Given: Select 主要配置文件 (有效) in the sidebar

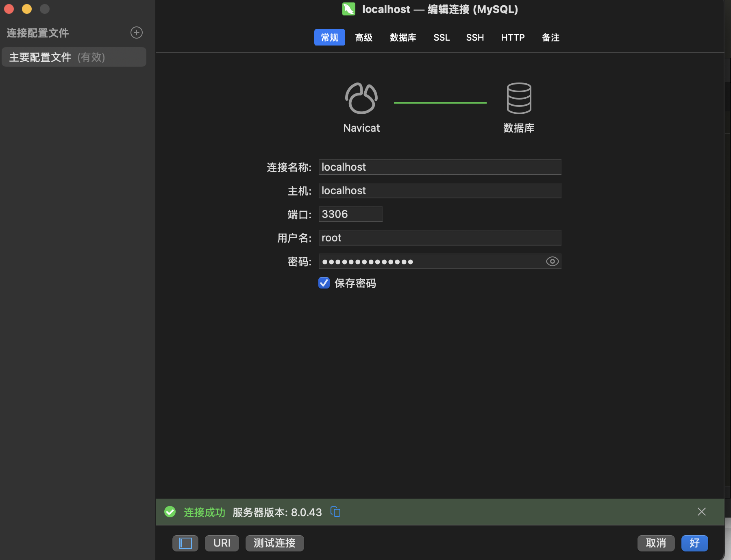Looking at the screenshot, I should [74, 57].
